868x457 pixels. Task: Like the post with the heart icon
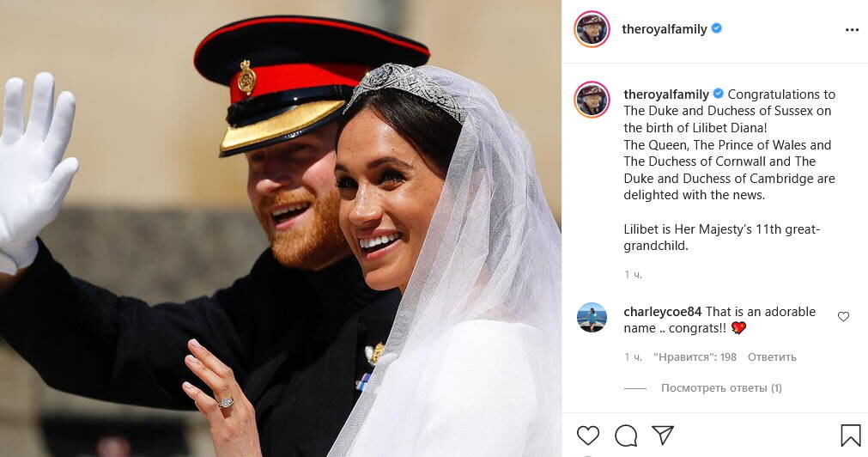588,436
